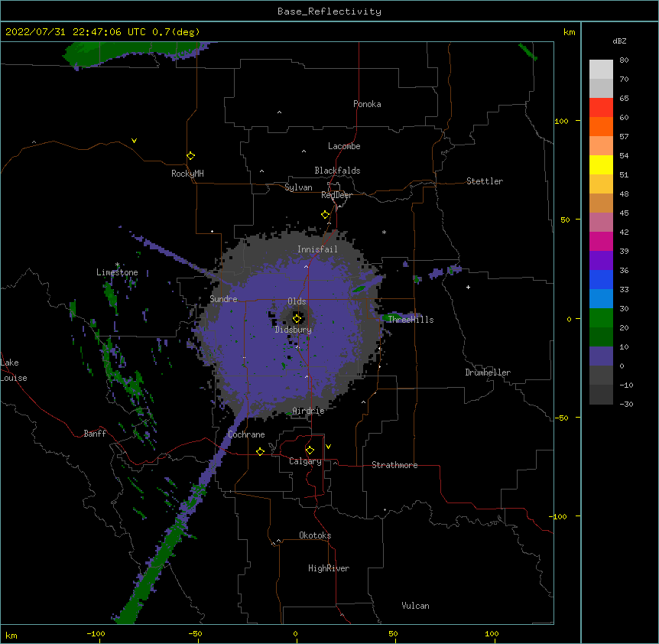659x644 pixels.
Task: Pick the pink 45 dBZ legend swatch
Action: (601, 222)
